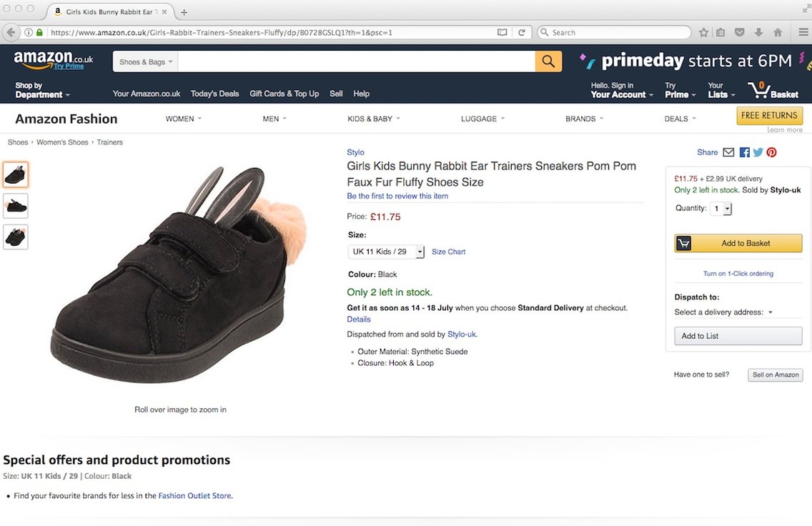This screenshot has height=526, width=812.
Task: Click the orange search magnifier button
Action: (x=548, y=61)
